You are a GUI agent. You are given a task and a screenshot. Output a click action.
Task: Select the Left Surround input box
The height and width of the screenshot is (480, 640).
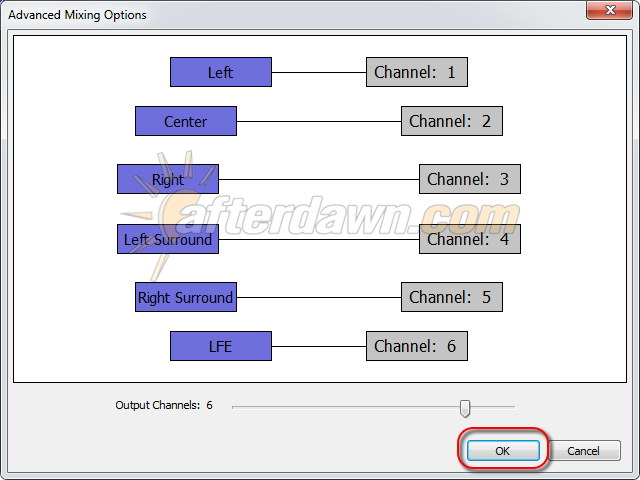click(x=168, y=239)
